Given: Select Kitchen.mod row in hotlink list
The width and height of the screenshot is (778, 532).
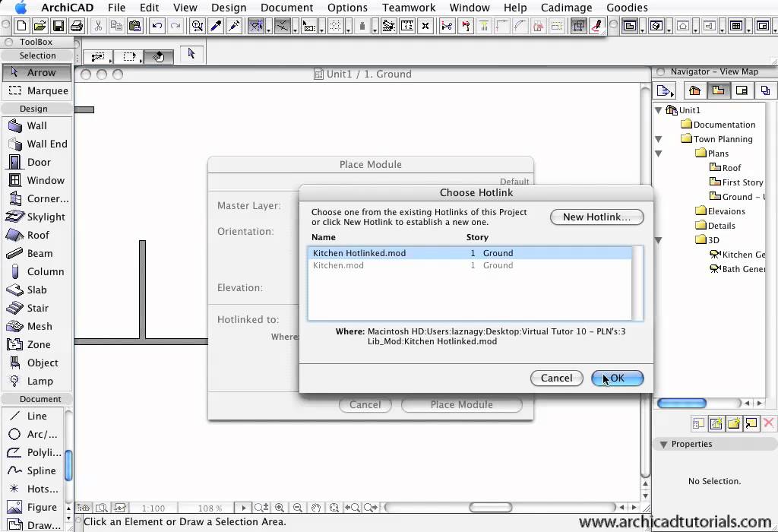Looking at the screenshot, I should coord(470,265).
